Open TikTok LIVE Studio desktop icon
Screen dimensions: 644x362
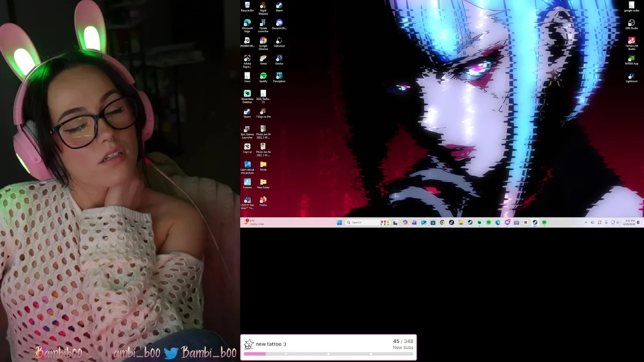click(631, 43)
